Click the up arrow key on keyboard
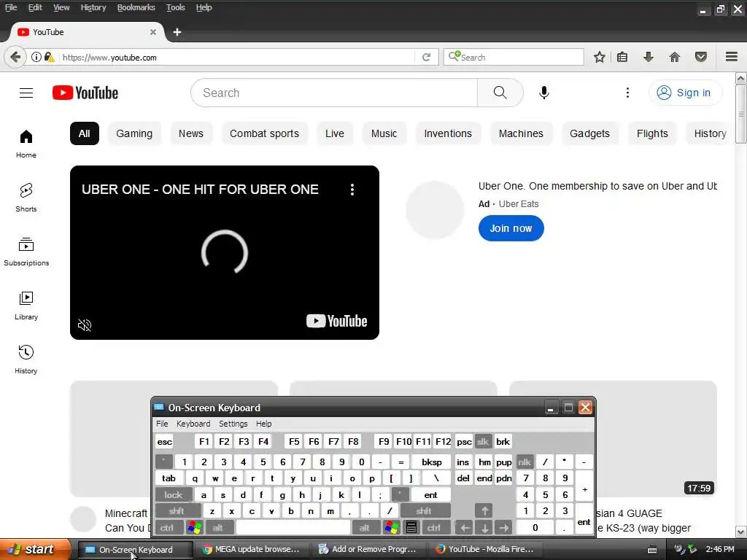This screenshot has height=560, width=747. [x=484, y=511]
